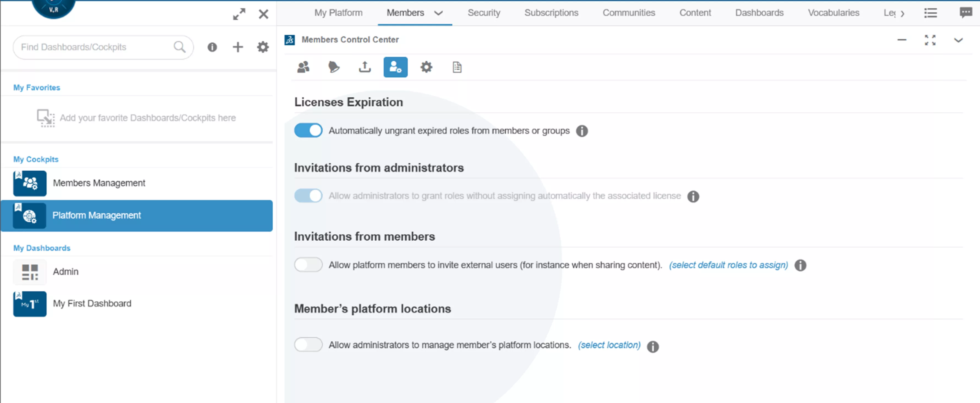
Task: Click the 3DSwym logo next to Members Control Center
Action: coord(290,39)
